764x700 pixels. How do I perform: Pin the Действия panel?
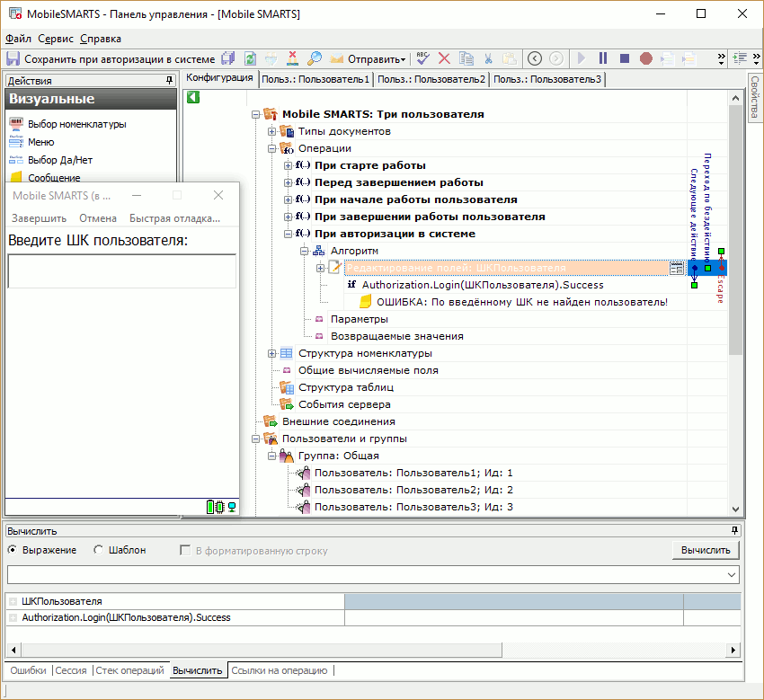169,80
